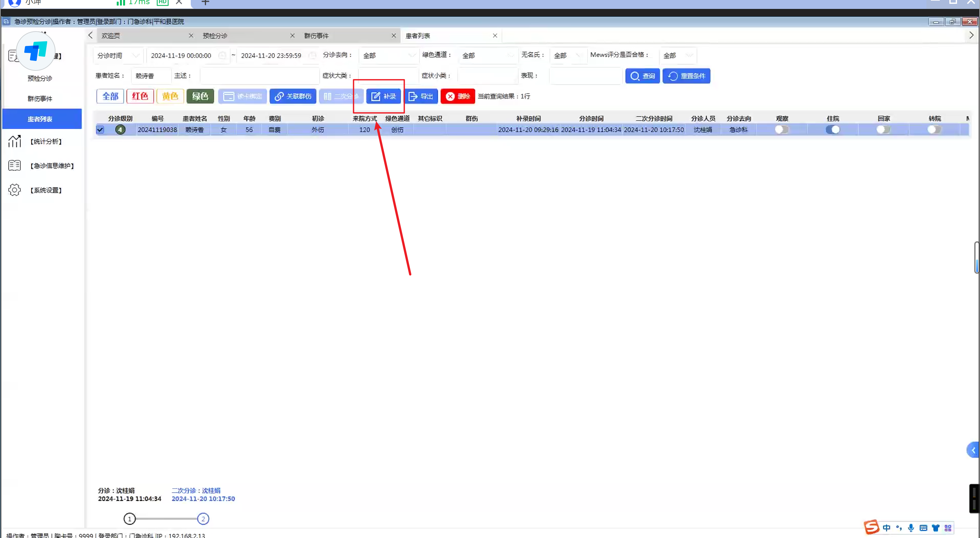980x538 pixels.
Task: Filter by 红色 triage level
Action: [140, 96]
